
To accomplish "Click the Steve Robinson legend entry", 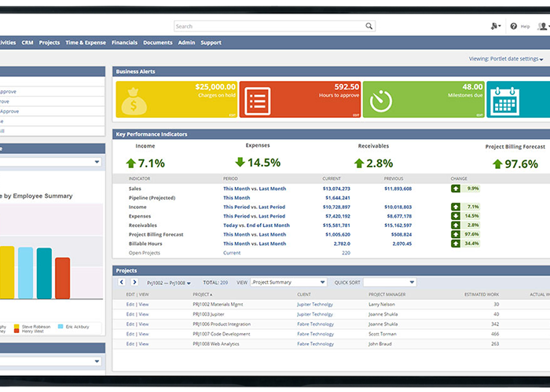I will click(x=32, y=327).
